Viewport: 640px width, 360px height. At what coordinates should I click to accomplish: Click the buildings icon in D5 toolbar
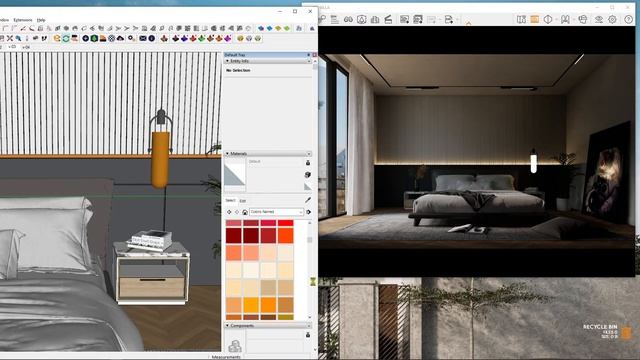[375, 19]
